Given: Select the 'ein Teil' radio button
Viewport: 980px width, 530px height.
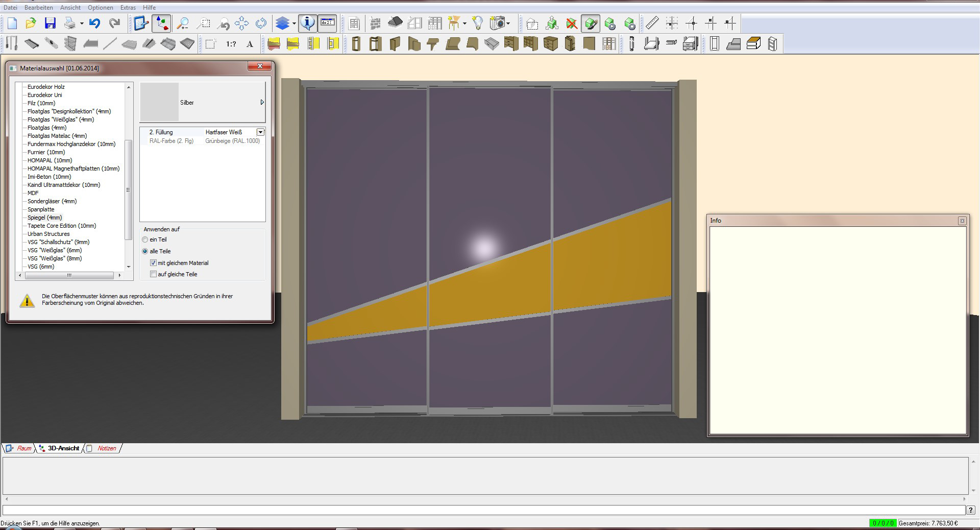Looking at the screenshot, I should (x=145, y=239).
